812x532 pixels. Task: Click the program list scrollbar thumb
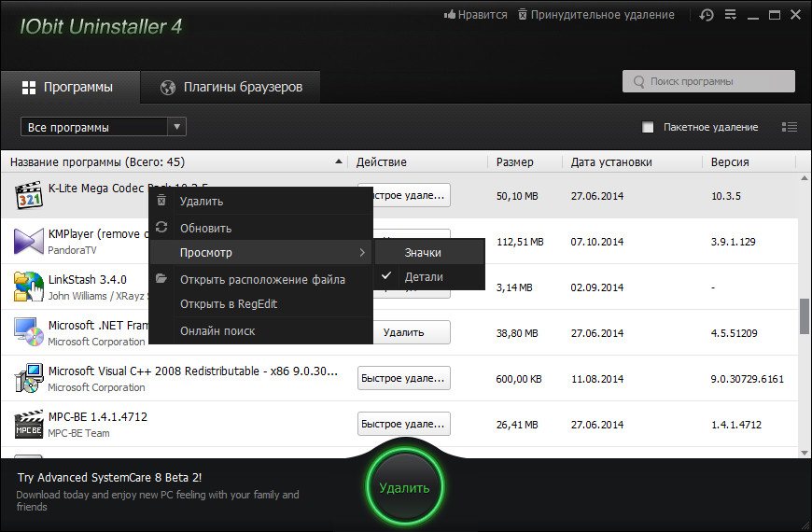click(x=805, y=316)
